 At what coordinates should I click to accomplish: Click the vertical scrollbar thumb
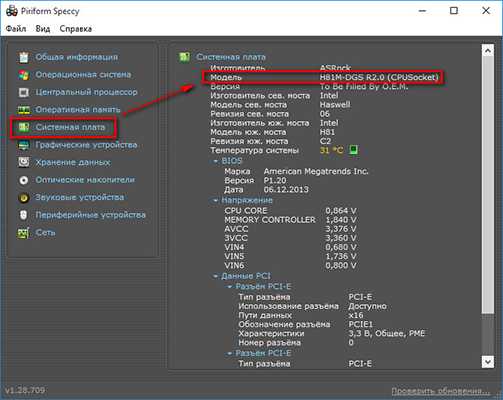pos(488,185)
